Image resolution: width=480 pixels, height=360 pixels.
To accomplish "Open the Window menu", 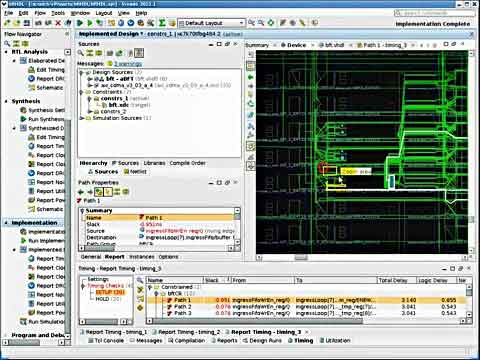I will [x=80, y=13].
